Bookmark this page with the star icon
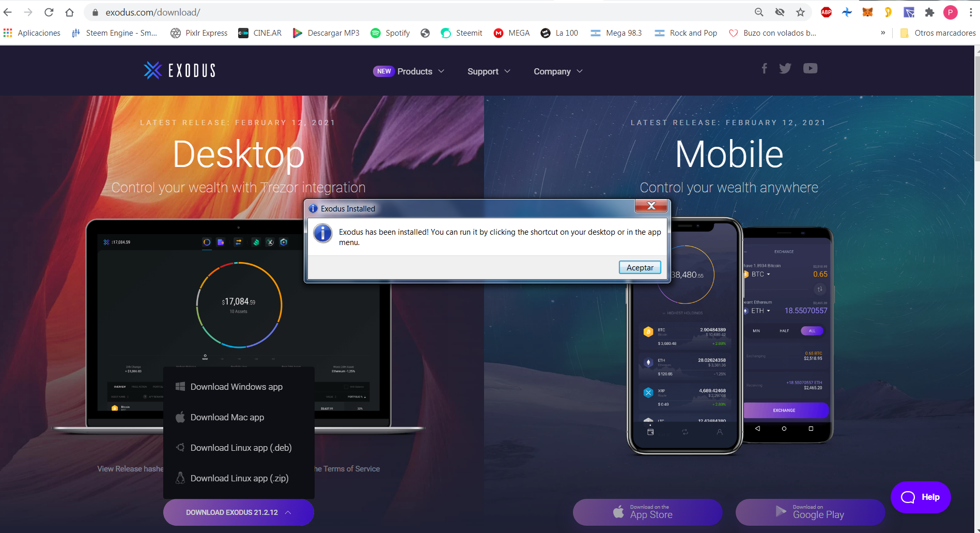Screen dimensions: 980x533 [800, 12]
